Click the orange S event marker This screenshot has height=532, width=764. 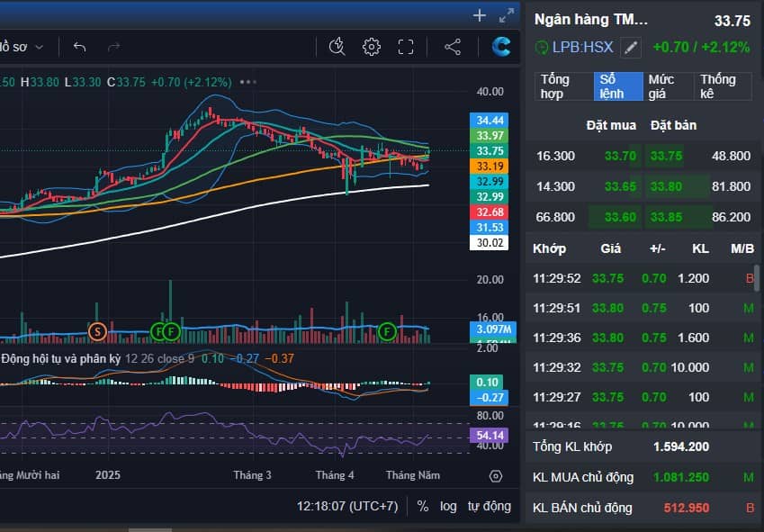point(97,332)
